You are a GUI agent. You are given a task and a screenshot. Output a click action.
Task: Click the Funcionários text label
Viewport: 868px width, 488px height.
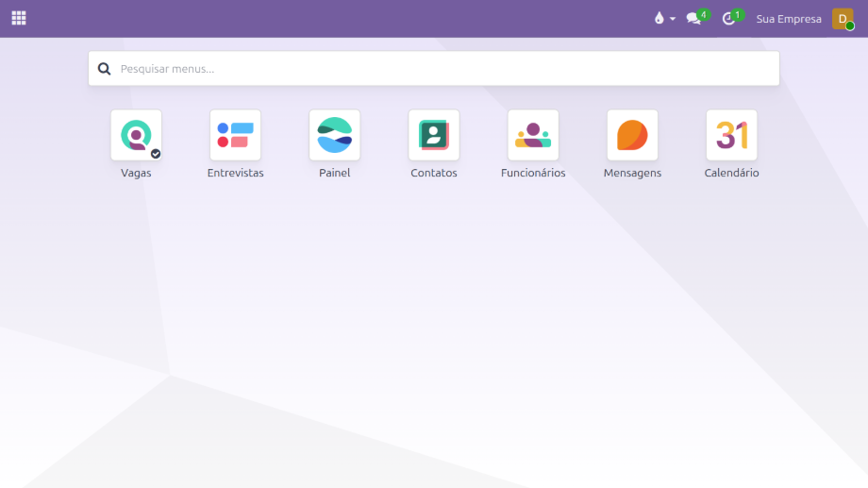[x=533, y=174]
